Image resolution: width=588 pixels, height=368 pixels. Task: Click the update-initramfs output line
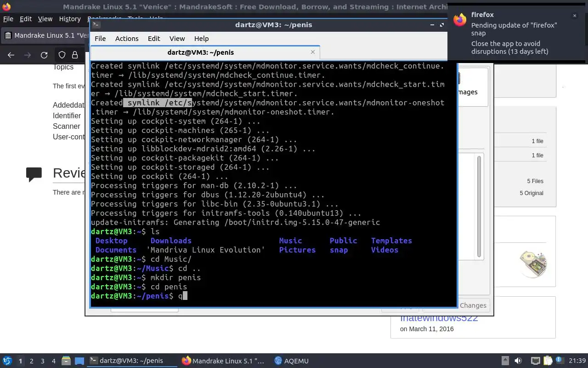point(235,222)
